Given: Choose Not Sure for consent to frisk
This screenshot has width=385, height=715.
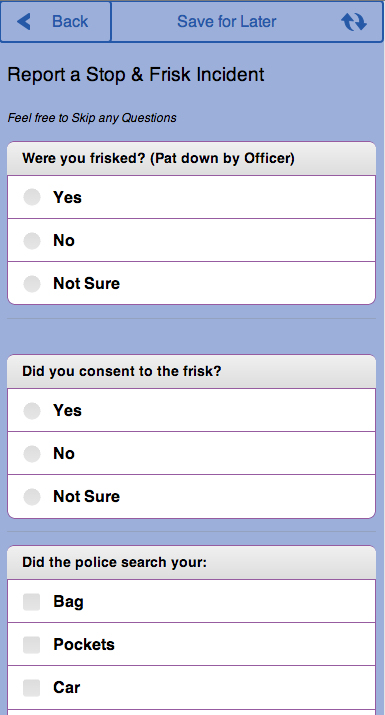Looking at the screenshot, I should (x=192, y=496).
